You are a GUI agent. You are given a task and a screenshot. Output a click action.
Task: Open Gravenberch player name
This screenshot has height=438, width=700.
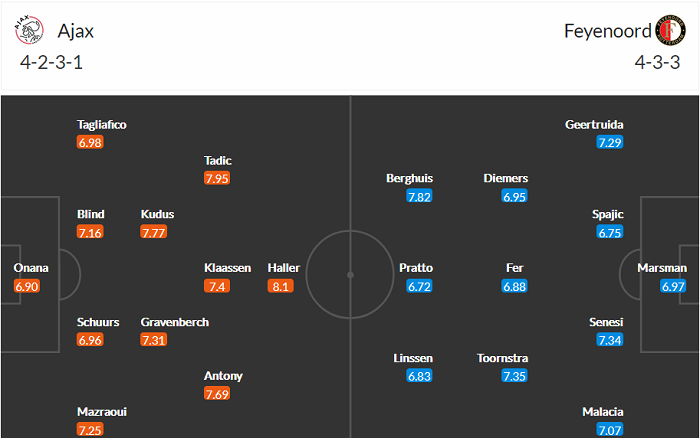click(x=175, y=322)
